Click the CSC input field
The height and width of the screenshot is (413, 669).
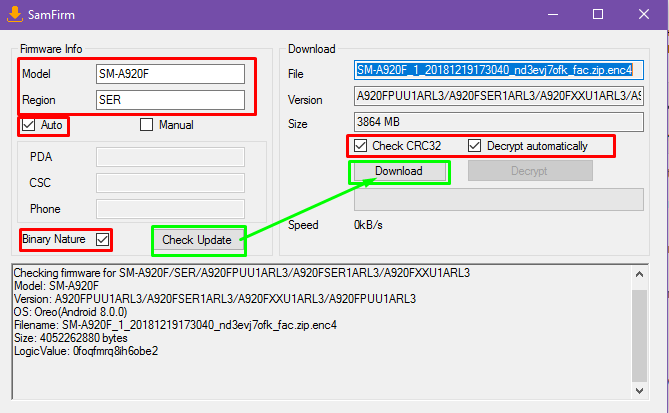(x=170, y=183)
